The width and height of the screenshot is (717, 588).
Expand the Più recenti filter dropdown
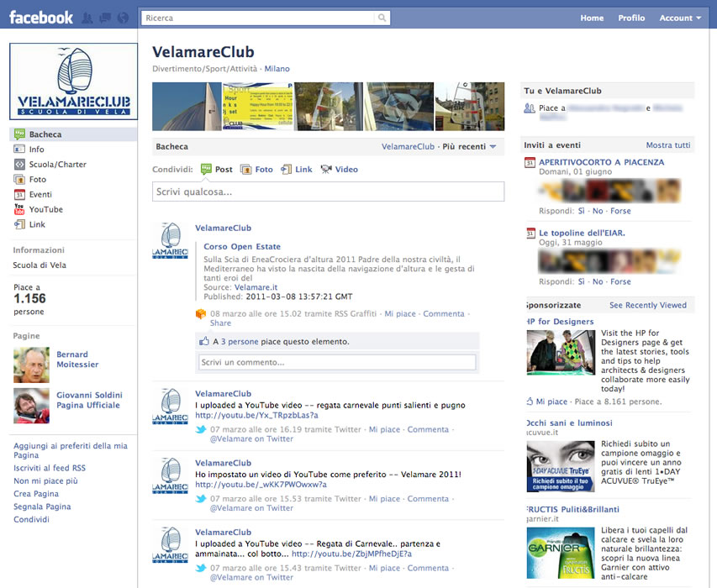[469, 147]
